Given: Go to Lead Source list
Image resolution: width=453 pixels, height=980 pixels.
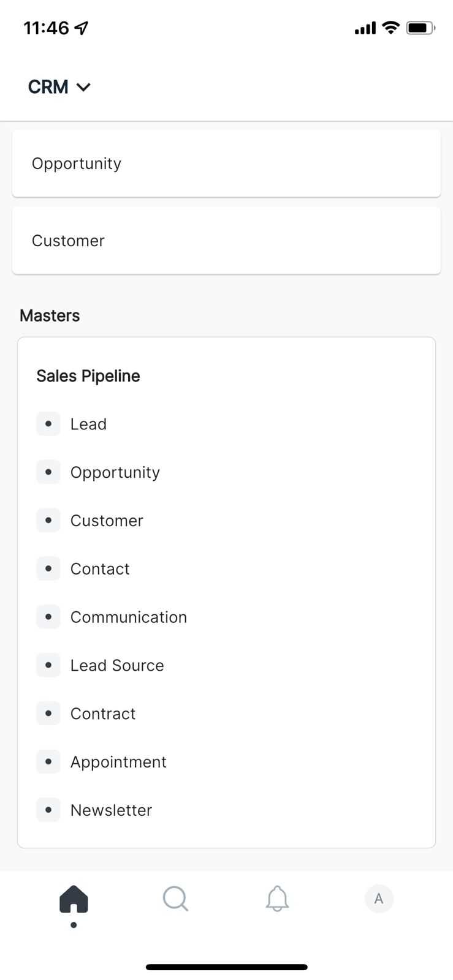Looking at the screenshot, I should [x=117, y=665].
